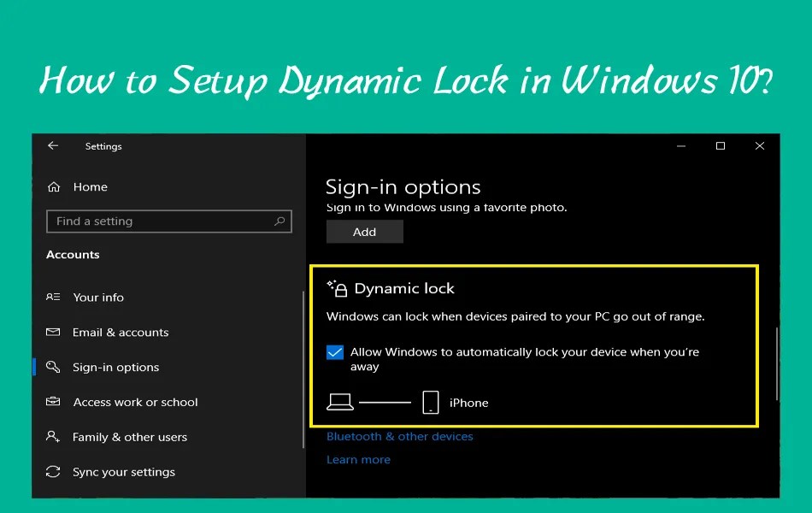This screenshot has width=812, height=513.
Task: Click the laptop icon under Dynamic lock
Action: pyautogui.click(x=343, y=402)
